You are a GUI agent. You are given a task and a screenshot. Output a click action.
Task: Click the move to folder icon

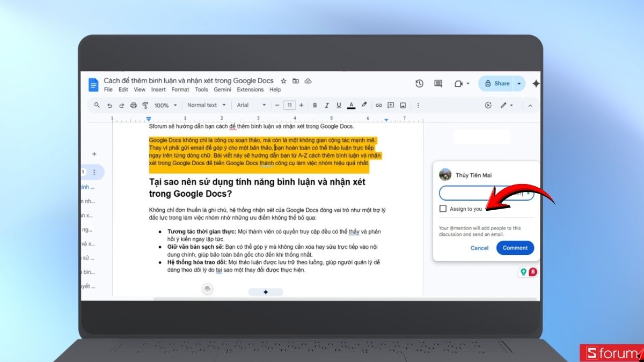click(296, 81)
